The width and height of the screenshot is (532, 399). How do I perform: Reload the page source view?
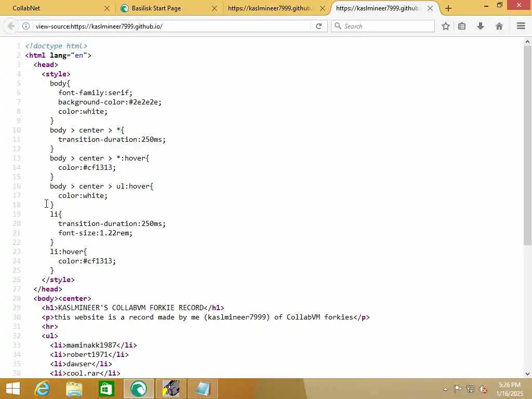(318, 26)
